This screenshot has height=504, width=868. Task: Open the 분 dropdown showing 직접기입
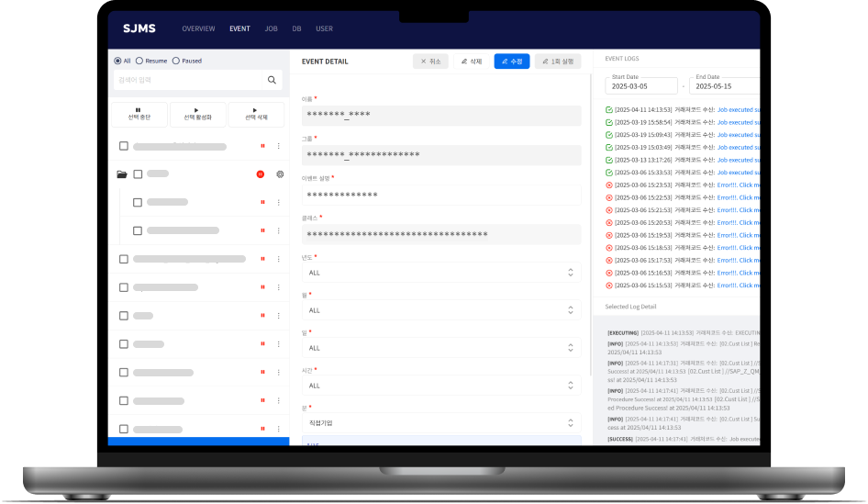pos(440,423)
